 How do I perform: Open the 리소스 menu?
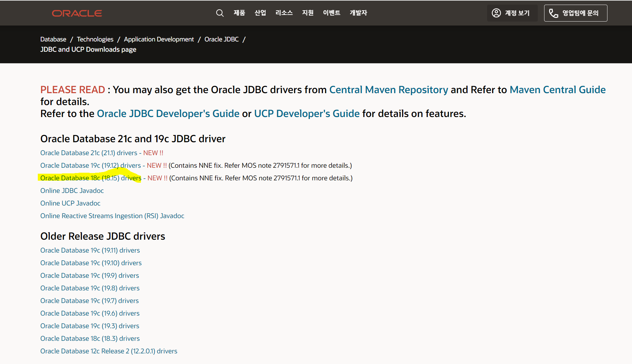tap(284, 13)
